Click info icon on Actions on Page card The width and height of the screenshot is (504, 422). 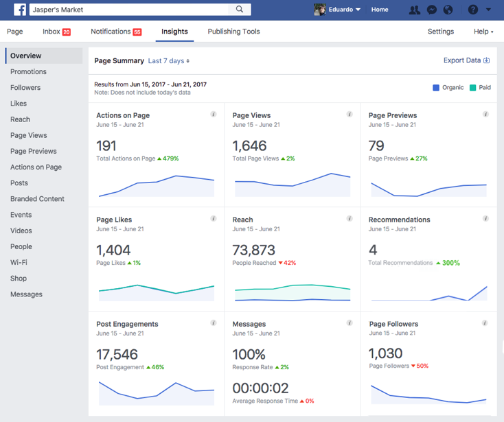[x=214, y=115]
